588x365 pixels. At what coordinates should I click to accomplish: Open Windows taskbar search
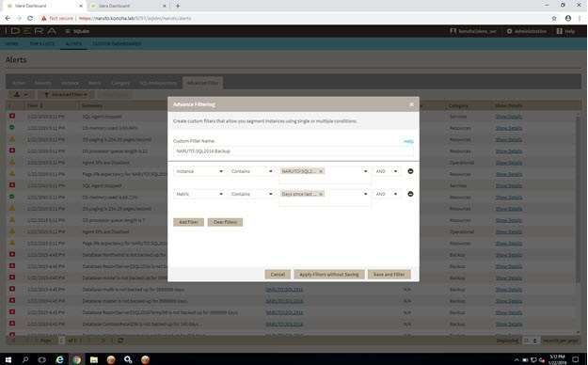point(25,359)
